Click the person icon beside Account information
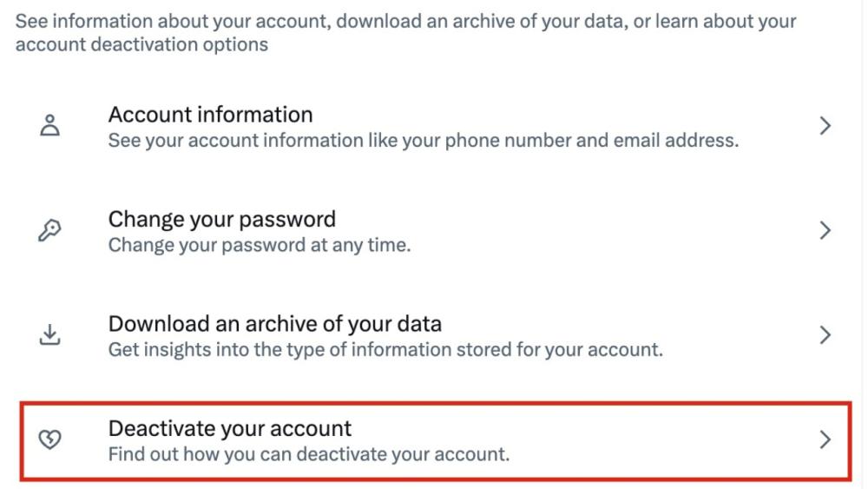The width and height of the screenshot is (868, 489). point(50,125)
